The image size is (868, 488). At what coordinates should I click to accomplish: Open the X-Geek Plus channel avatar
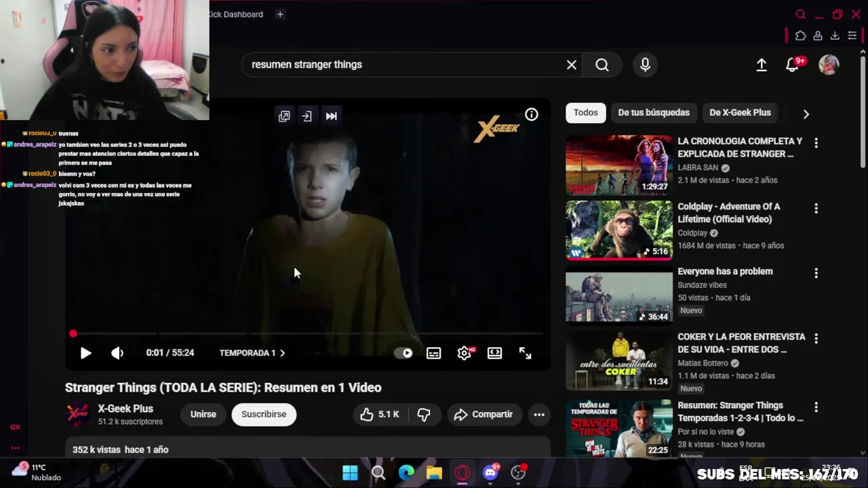click(77, 414)
